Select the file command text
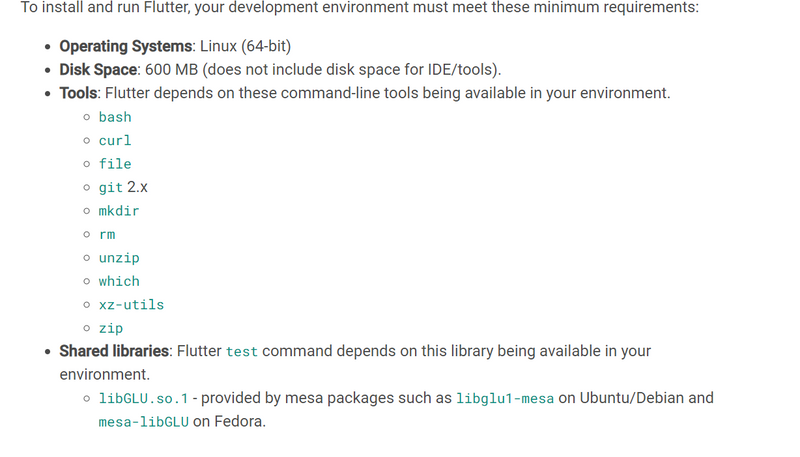The image size is (800, 457). click(115, 164)
